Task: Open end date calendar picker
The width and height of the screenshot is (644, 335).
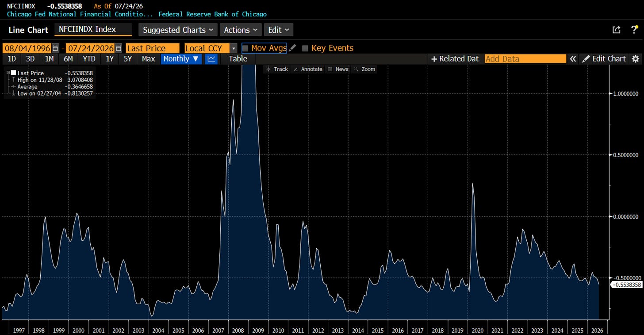Action: click(119, 48)
